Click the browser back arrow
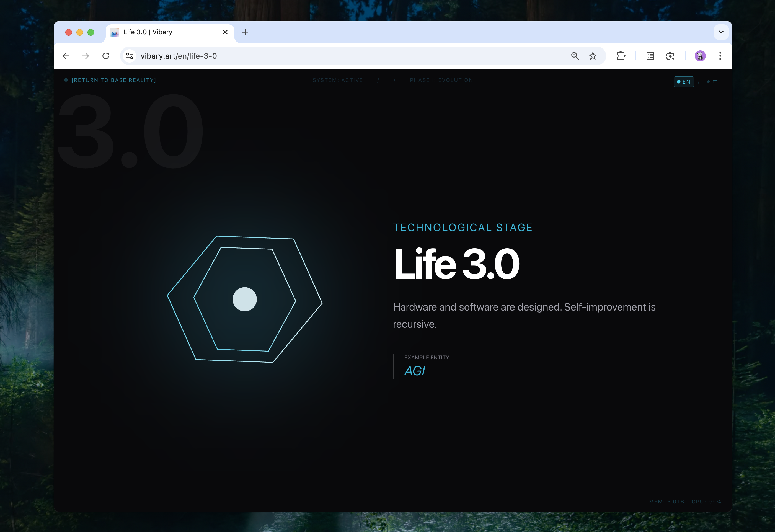The height and width of the screenshot is (532, 775). (66, 56)
